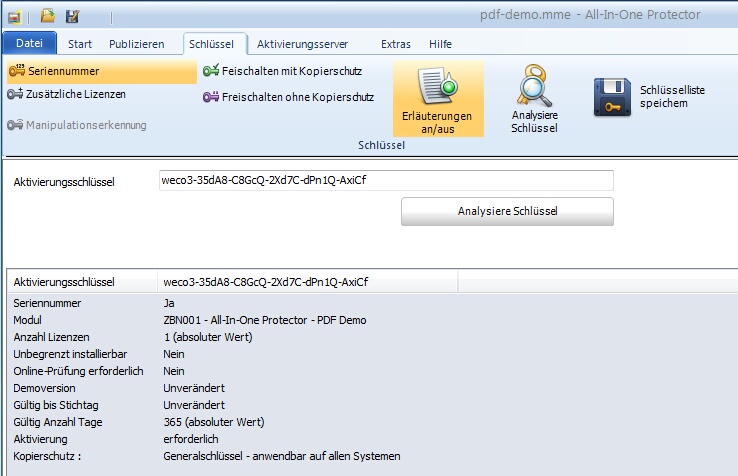Image resolution: width=738 pixels, height=476 pixels.
Task: Click the Kopierschutz result row
Action: [x=280, y=456]
